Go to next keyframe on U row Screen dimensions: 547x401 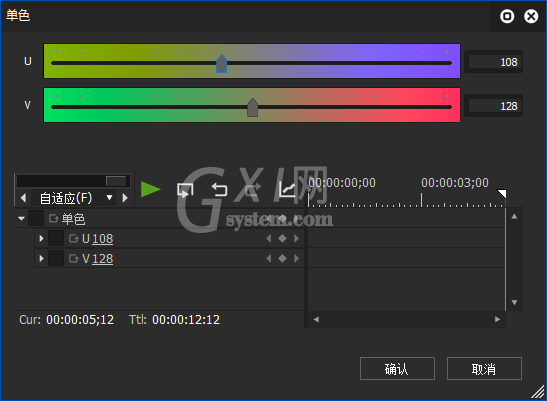[x=297, y=238]
